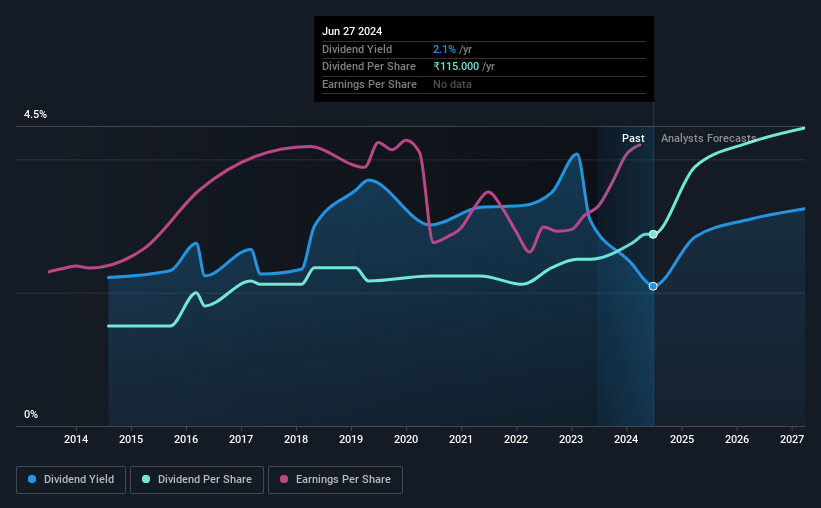Click the teal data point marker at Jun 2024
821x508 pixels.
(x=653, y=234)
